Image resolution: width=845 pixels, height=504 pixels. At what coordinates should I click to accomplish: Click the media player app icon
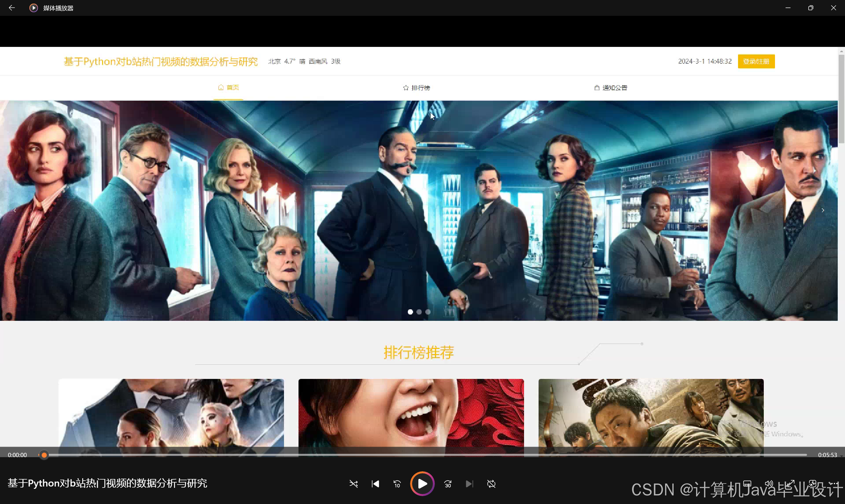tap(33, 8)
